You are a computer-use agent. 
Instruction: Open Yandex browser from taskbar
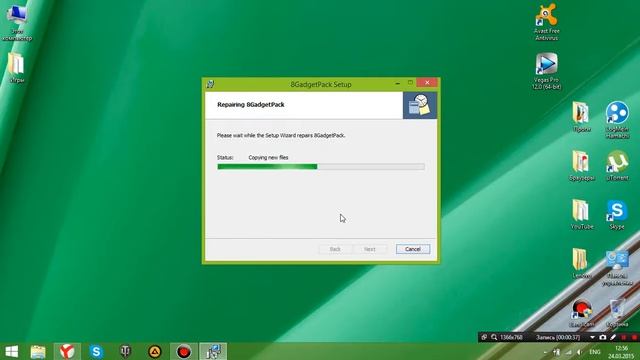(x=67, y=351)
